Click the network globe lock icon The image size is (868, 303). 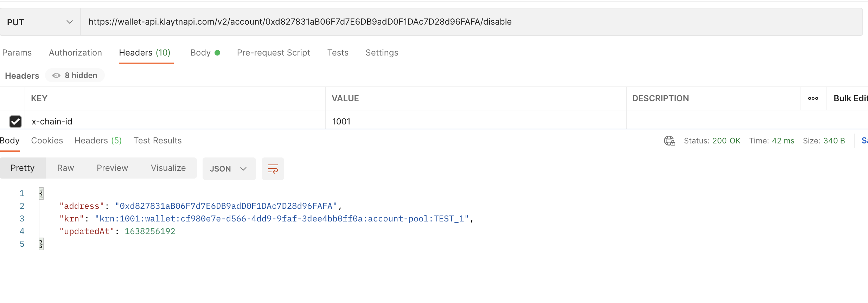coord(669,141)
